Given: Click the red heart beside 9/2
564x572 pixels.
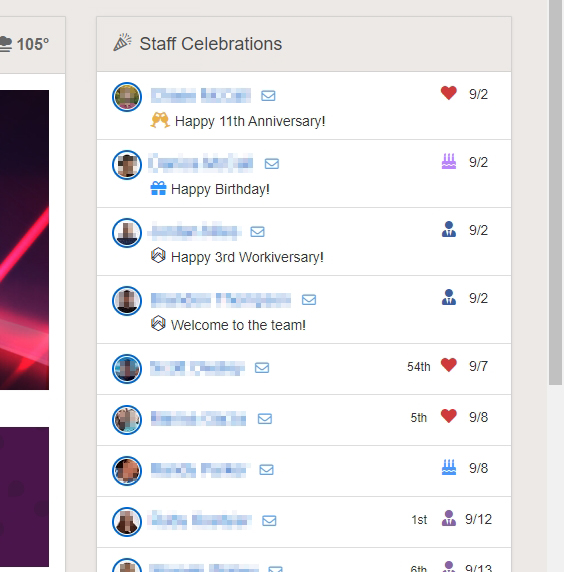Looking at the screenshot, I should 449,93.
